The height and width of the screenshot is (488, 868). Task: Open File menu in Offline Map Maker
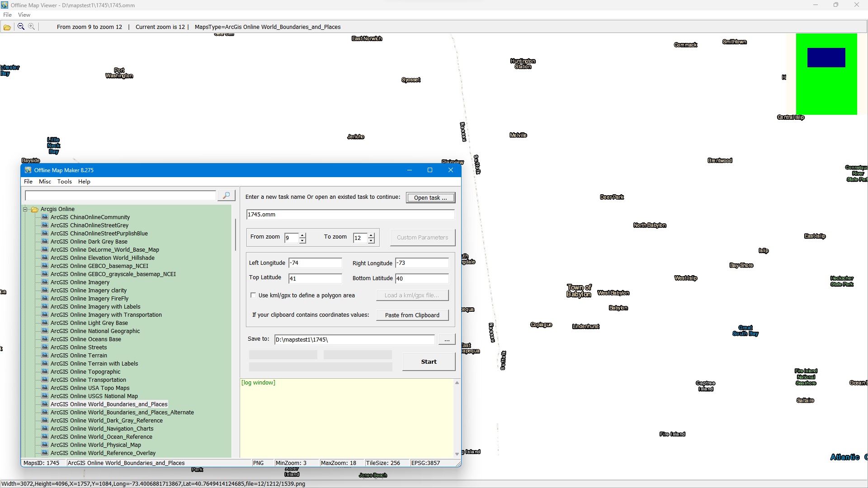[x=28, y=181]
